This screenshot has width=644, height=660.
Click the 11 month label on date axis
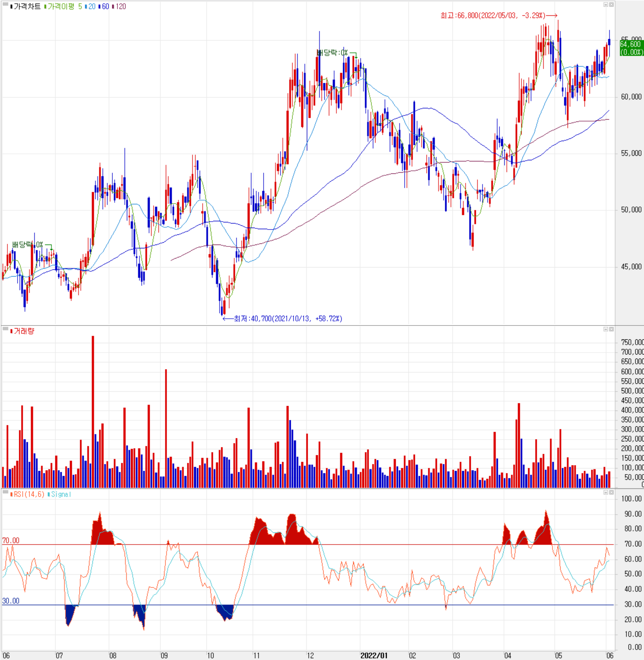click(x=256, y=655)
